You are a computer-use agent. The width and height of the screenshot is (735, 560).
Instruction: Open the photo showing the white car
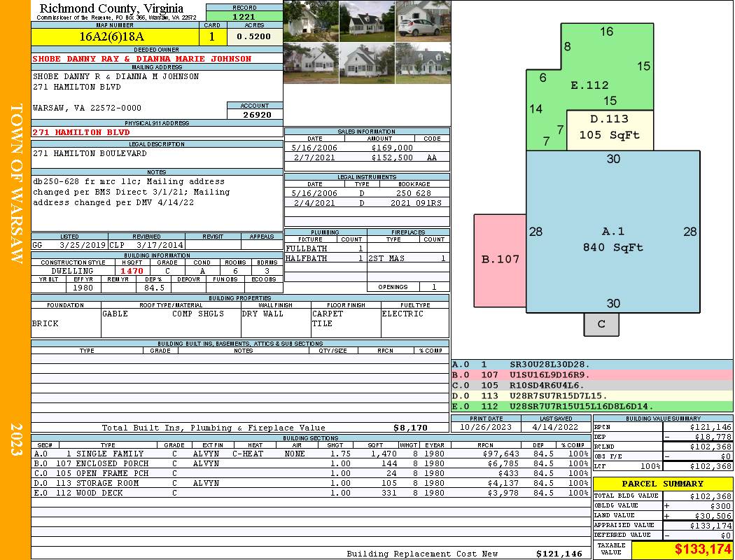pyautogui.click(x=422, y=21)
